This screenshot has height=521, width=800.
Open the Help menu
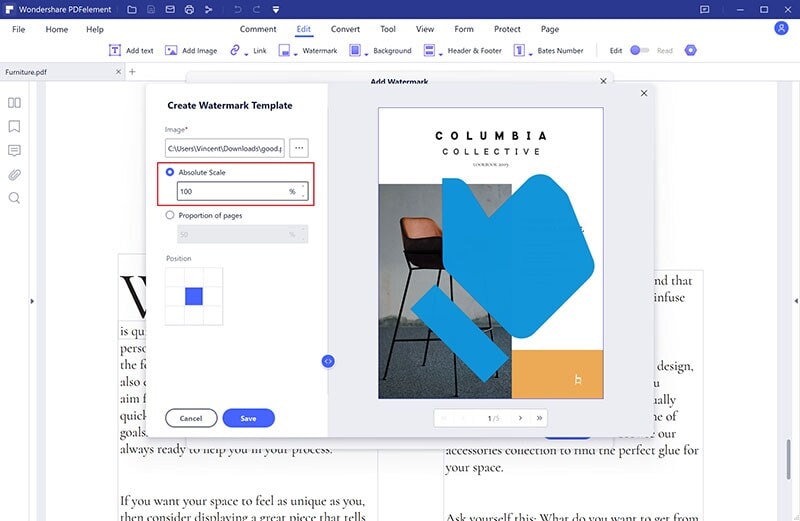[x=95, y=29]
